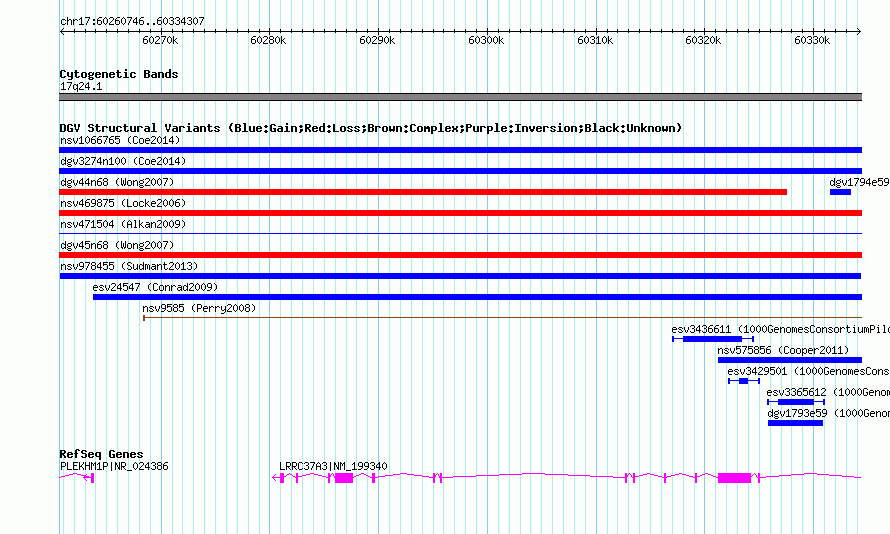Image resolution: width=890 pixels, height=534 pixels.
Task: Open the esv3429501 small variant glyph
Action: point(744,381)
